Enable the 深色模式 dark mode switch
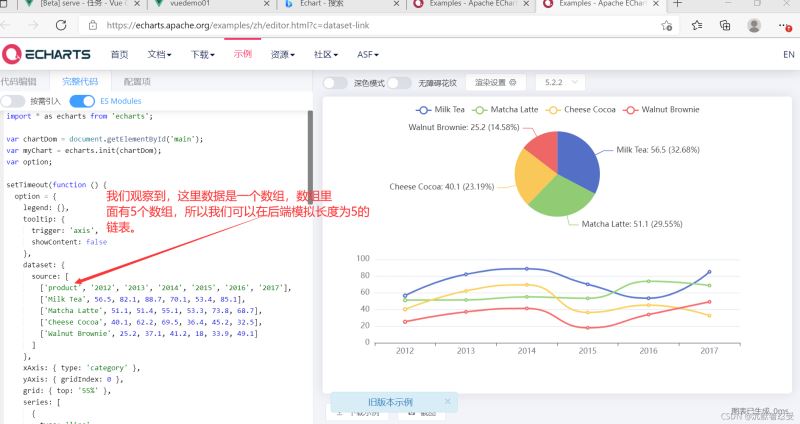 click(x=335, y=83)
